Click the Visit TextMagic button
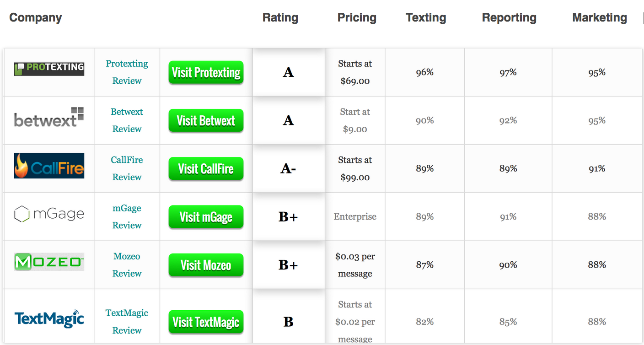Screen dimensions: 644x345 [206, 322]
